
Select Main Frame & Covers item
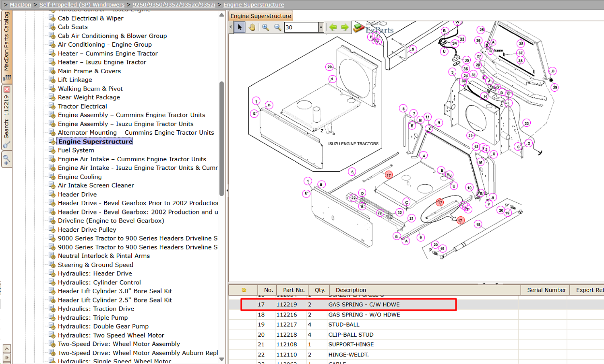pyautogui.click(x=89, y=71)
